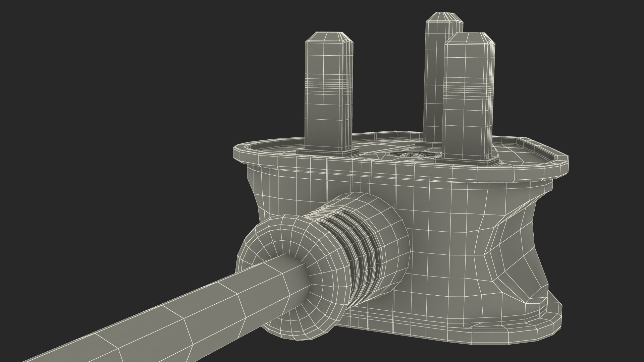Select the beveled tip of right pin

469,38
